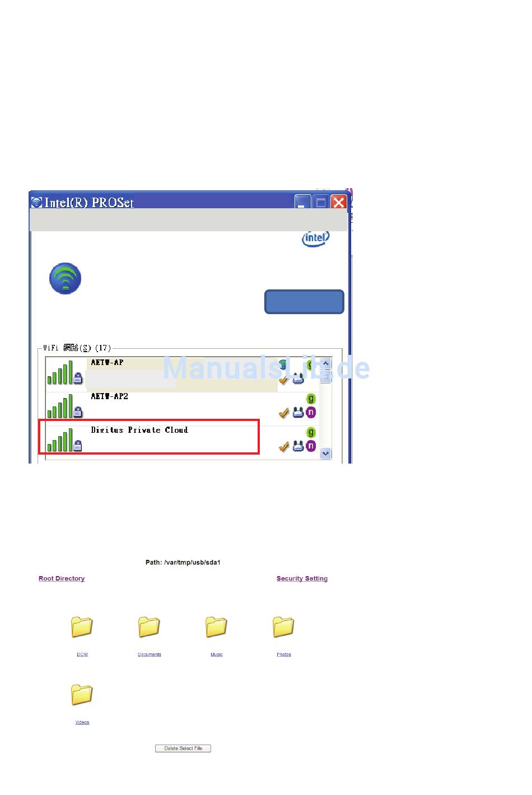The image size is (532, 795).
Task: Open the DCIM folder icon
Action: pos(82,627)
